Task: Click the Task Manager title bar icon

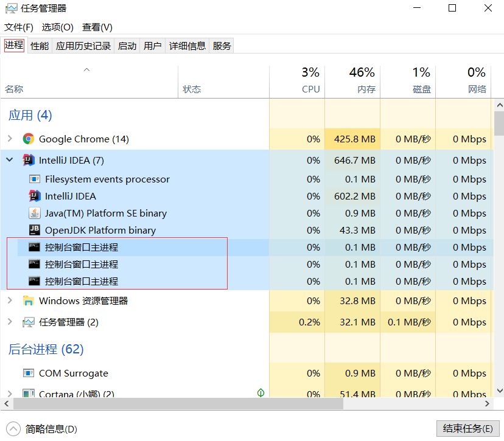Action: [x=11, y=9]
